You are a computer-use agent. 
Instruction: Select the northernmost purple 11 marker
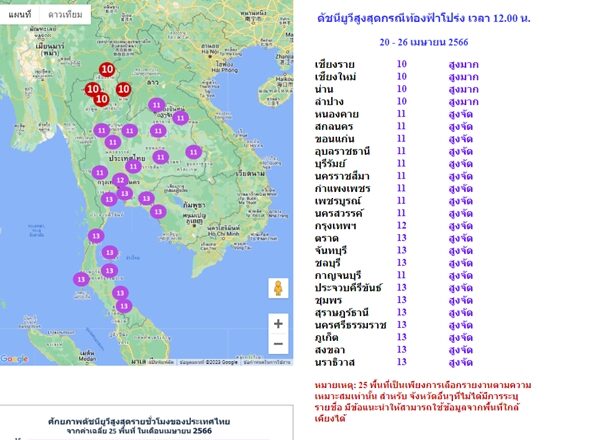tap(157, 105)
